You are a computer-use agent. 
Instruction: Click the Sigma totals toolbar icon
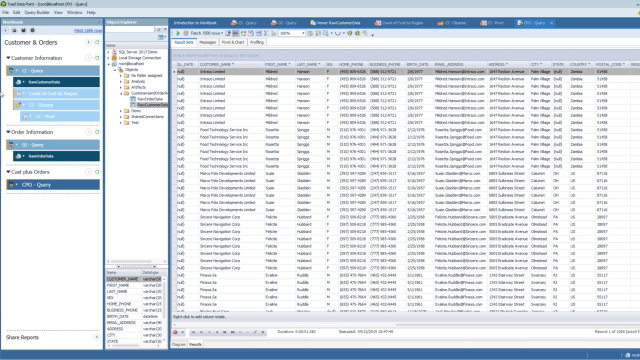[266, 33]
